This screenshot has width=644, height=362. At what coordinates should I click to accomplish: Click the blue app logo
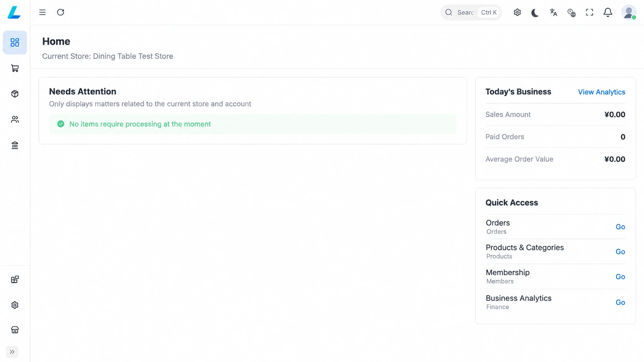14,12
